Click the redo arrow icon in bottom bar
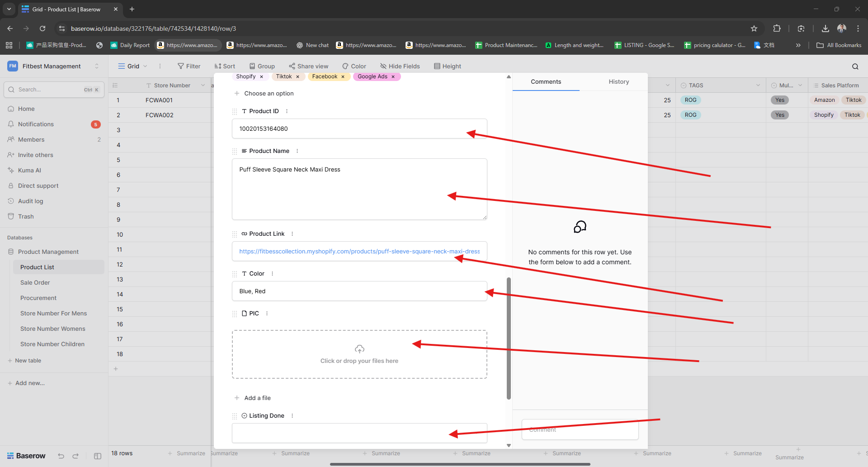 click(75, 456)
